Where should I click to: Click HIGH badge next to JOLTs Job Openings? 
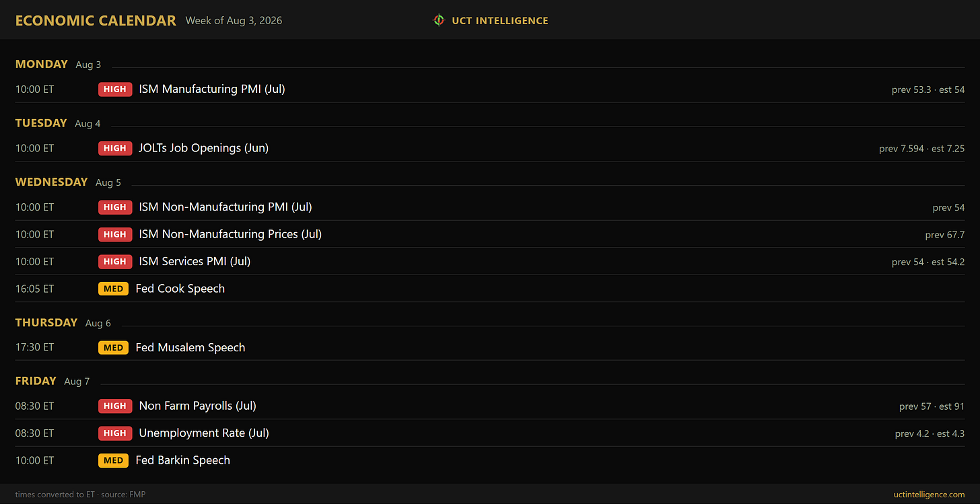point(115,148)
